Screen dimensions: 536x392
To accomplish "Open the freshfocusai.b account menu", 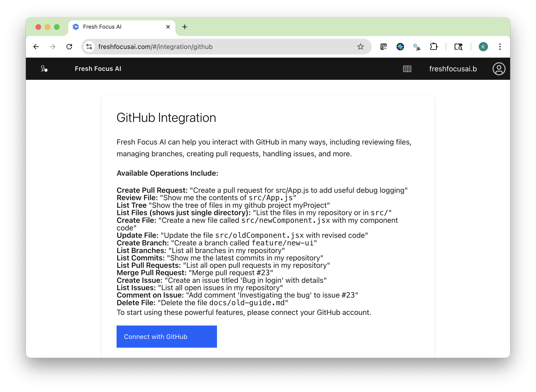I will coord(452,69).
